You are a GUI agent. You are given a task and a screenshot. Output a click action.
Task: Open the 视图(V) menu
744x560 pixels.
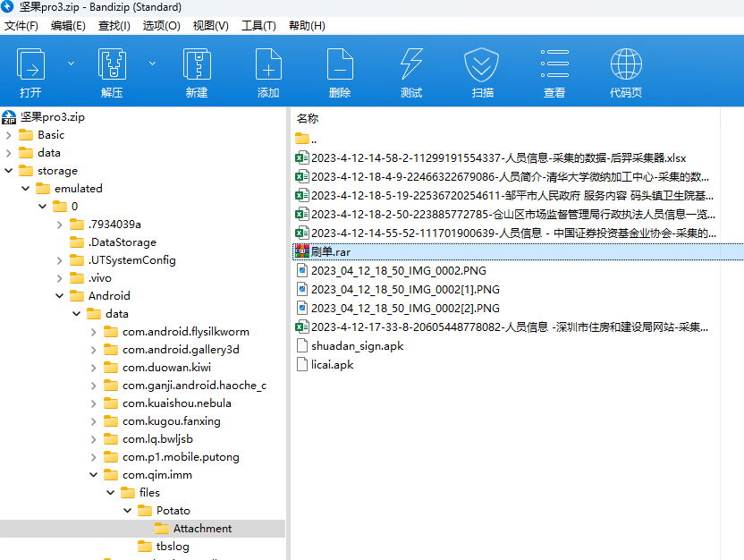(211, 26)
